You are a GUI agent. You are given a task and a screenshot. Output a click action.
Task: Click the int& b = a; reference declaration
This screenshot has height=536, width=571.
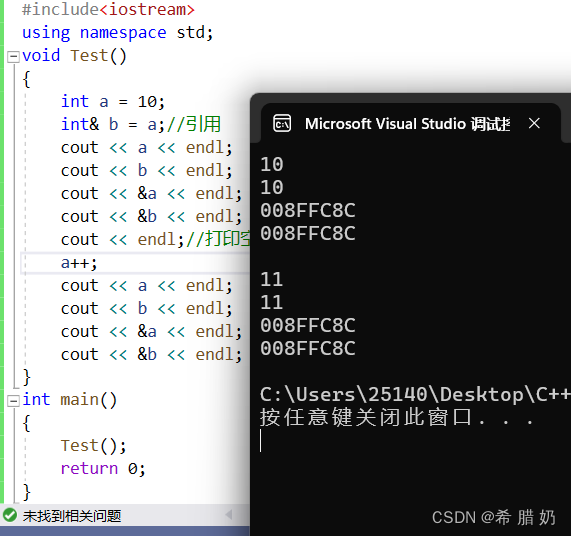(113, 125)
